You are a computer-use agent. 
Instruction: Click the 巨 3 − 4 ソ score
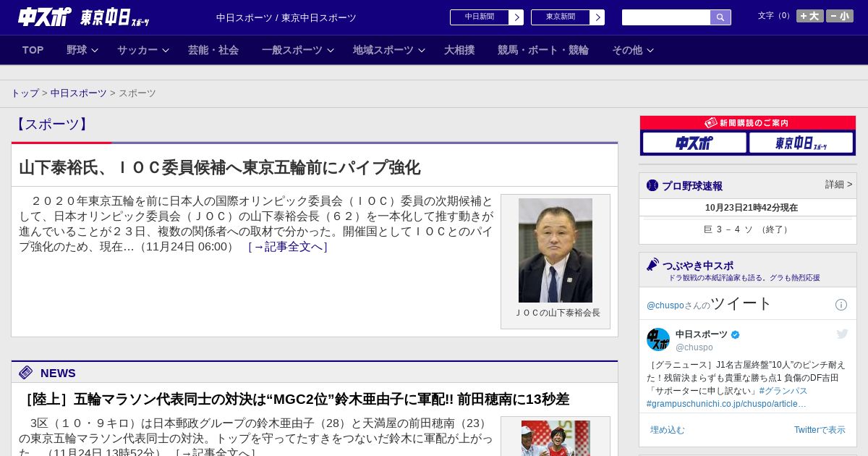pyautogui.click(x=748, y=229)
